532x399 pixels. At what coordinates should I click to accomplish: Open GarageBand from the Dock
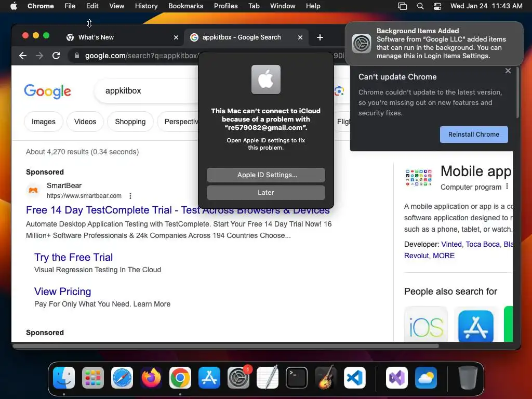[x=326, y=378]
